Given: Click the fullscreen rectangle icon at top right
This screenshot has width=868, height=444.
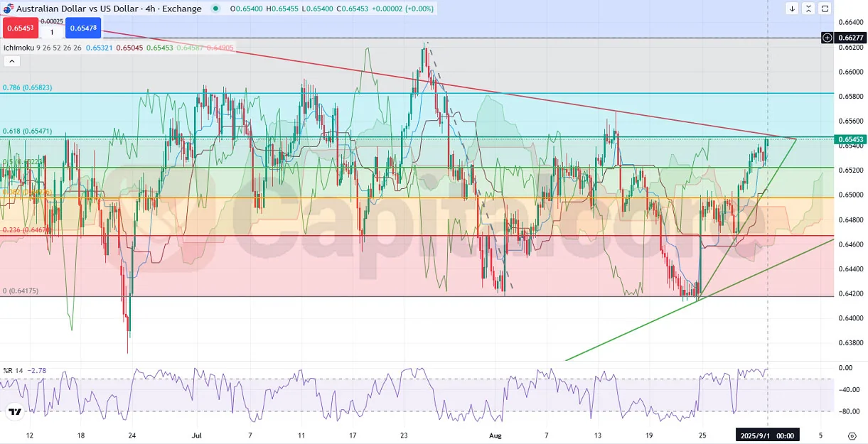Looking at the screenshot, I should [x=824, y=9].
